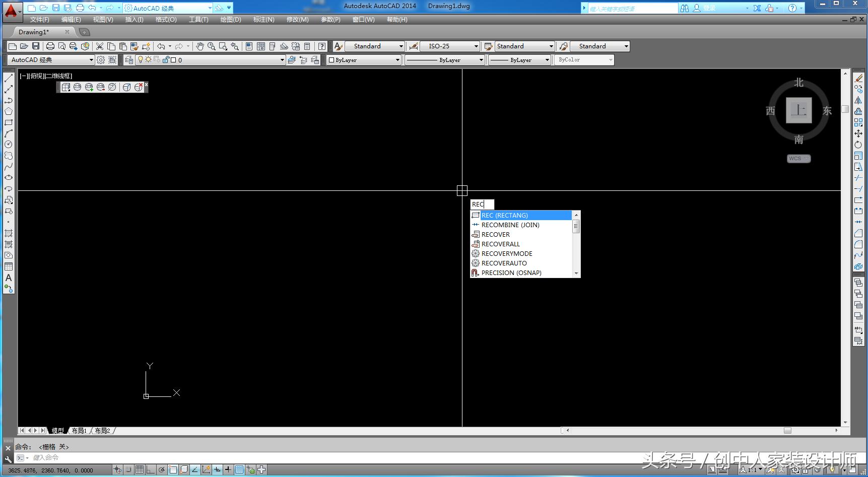Open the Standard text style dropdown
This screenshot has height=477, width=868.
[x=375, y=46]
